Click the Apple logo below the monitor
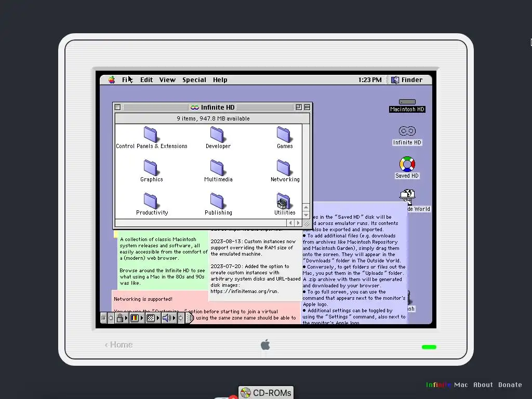This screenshot has width=532, height=399. coord(265,345)
